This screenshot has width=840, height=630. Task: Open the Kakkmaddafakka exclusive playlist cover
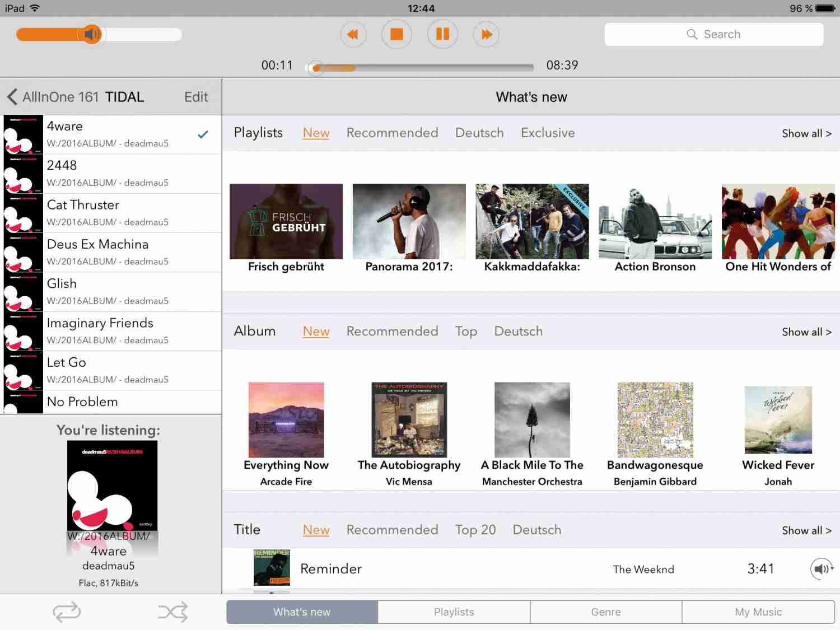pyautogui.click(x=532, y=221)
